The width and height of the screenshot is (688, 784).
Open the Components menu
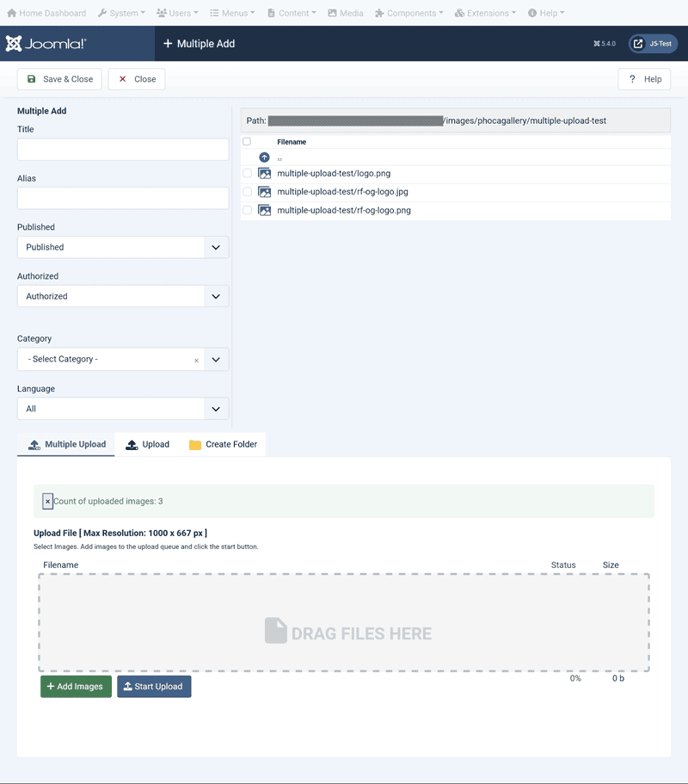point(409,13)
